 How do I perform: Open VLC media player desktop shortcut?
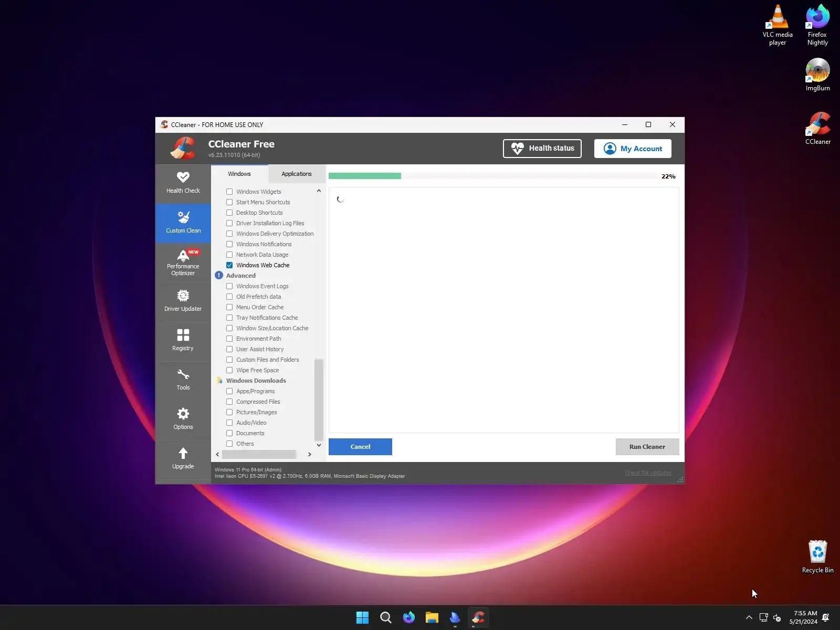click(x=778, y=25)
